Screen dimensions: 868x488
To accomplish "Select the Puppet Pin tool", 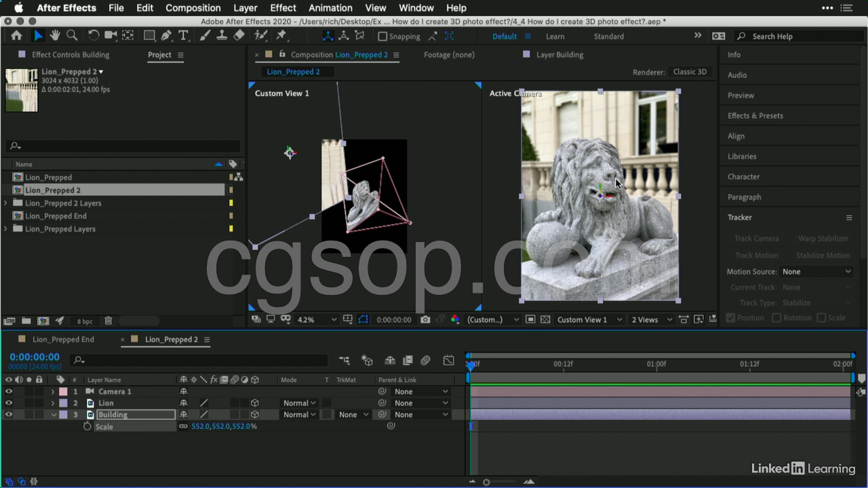I will [281, 36].
